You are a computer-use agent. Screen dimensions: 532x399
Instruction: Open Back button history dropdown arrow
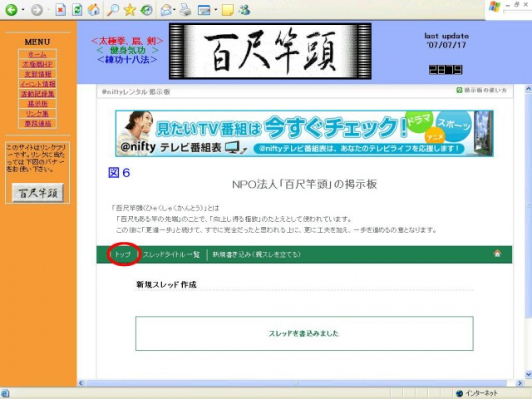(23, 10)
